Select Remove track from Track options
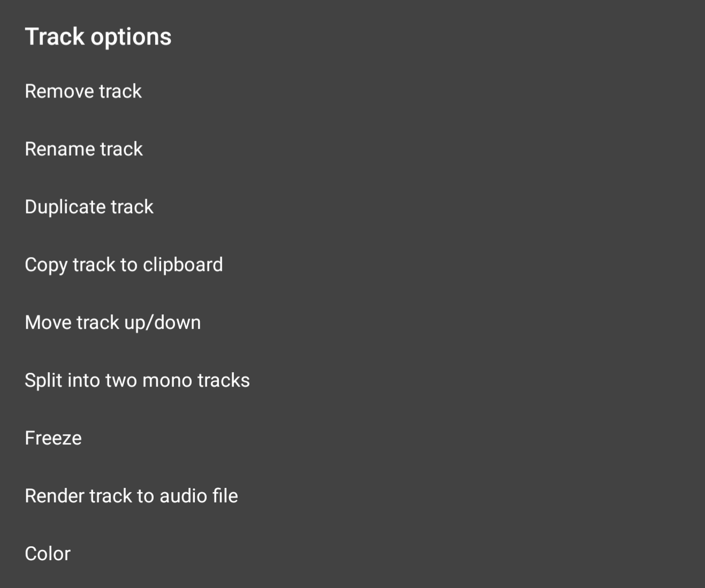This screenshot has height=588, width=705. pos(84,91)
